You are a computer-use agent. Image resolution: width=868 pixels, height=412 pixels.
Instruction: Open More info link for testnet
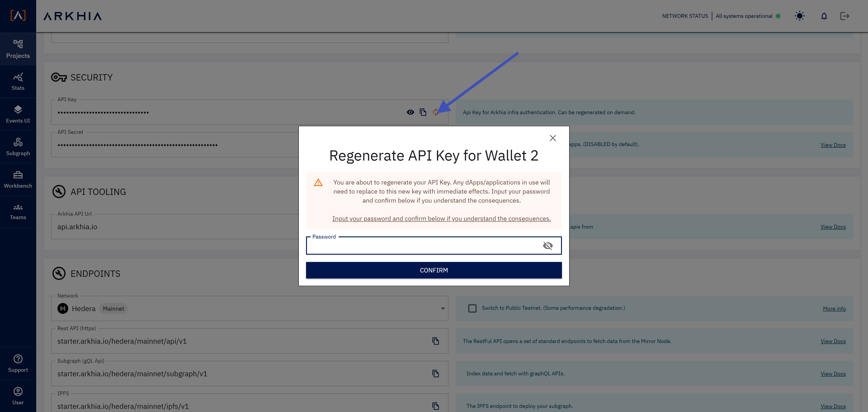click(x=834, y=308)
